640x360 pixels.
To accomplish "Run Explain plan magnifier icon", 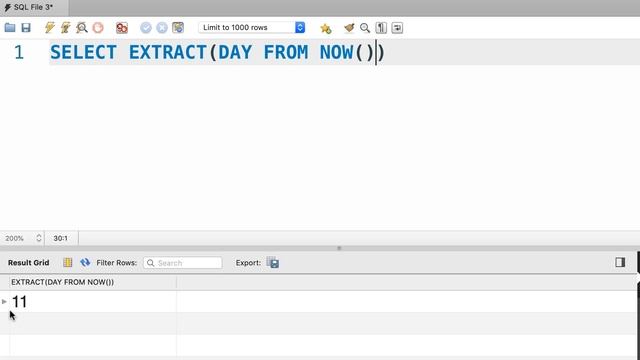I will [x=82, y=28].
